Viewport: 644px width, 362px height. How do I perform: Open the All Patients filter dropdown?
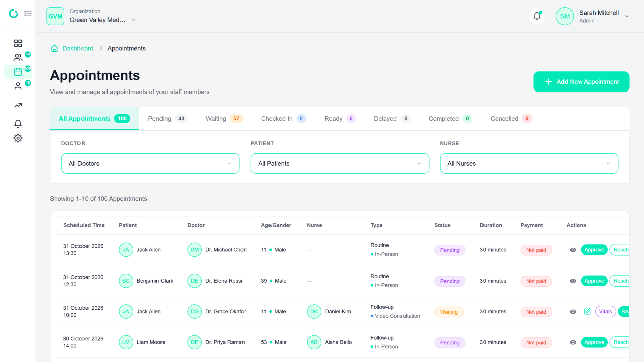point(340,163)
